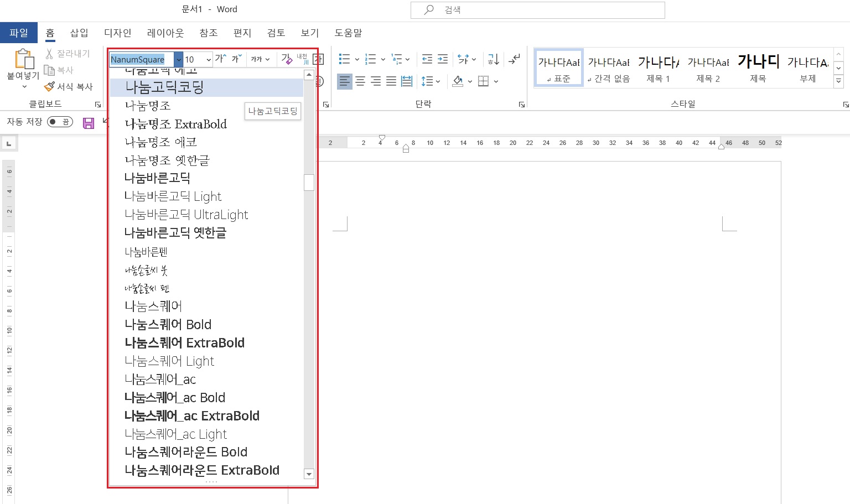Expand the bullet list dropdown arrow
This screenshot has height=504, width=850.
point(357,59)
